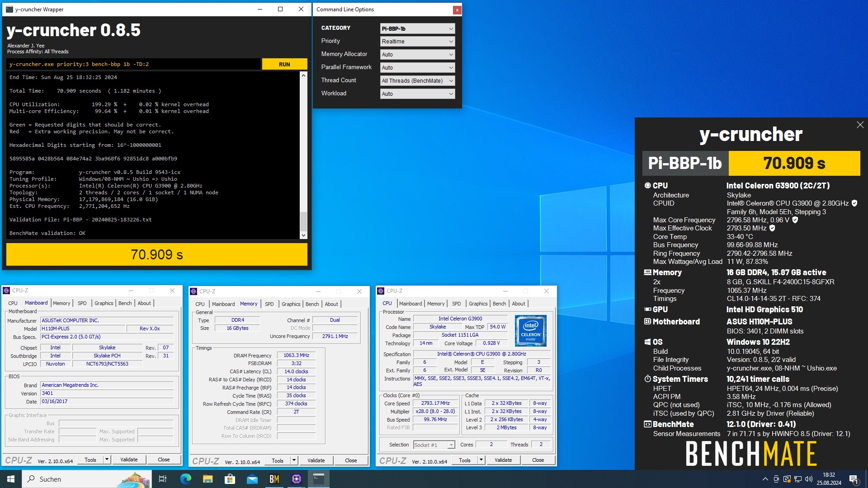
Task: Open the Workload dropdown
Action: (x=417, y=94)
